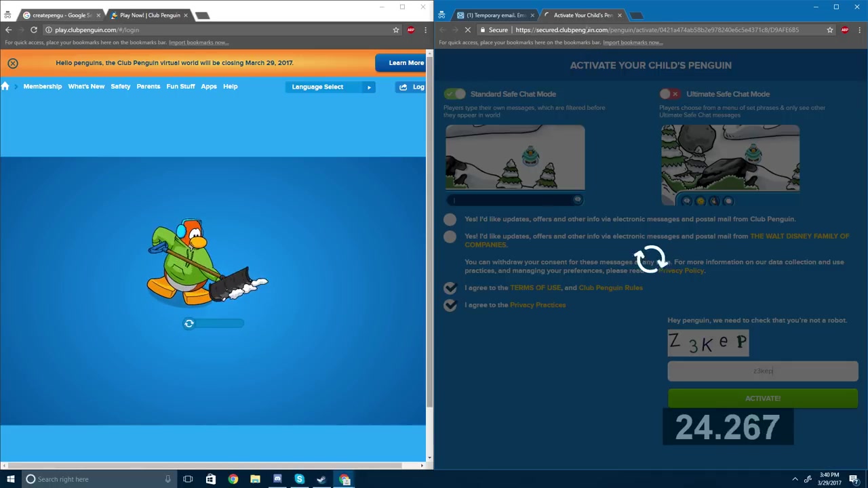Click the Cortana microphone icon

[167, 479]
